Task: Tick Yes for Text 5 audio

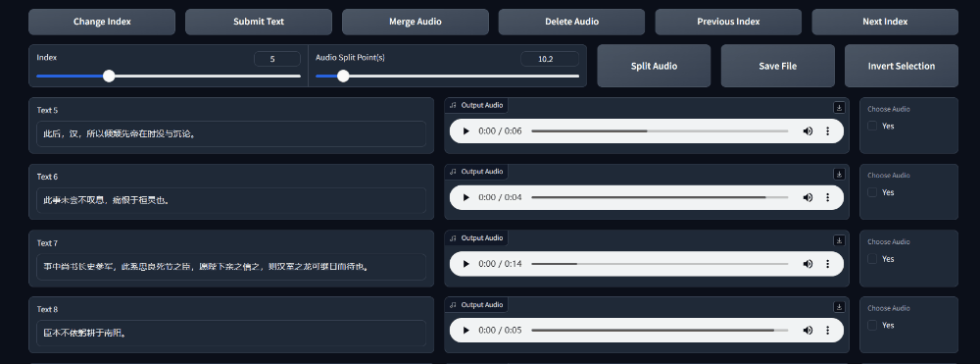Action: [x=872, y=126]
